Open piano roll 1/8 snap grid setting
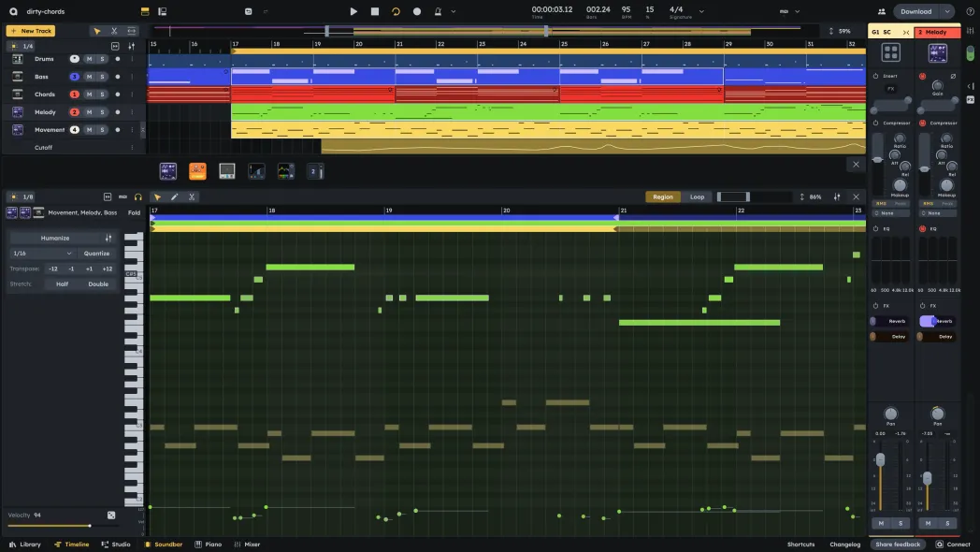The image size is (980, 552). pyautogui.click(x=22, y=196)
